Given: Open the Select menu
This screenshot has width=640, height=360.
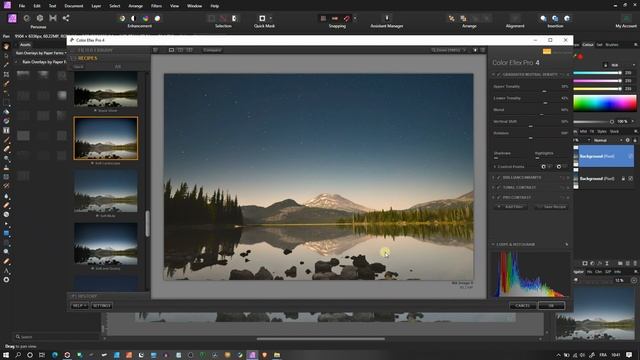Looking at the screenshot, I should click(115, 6).
